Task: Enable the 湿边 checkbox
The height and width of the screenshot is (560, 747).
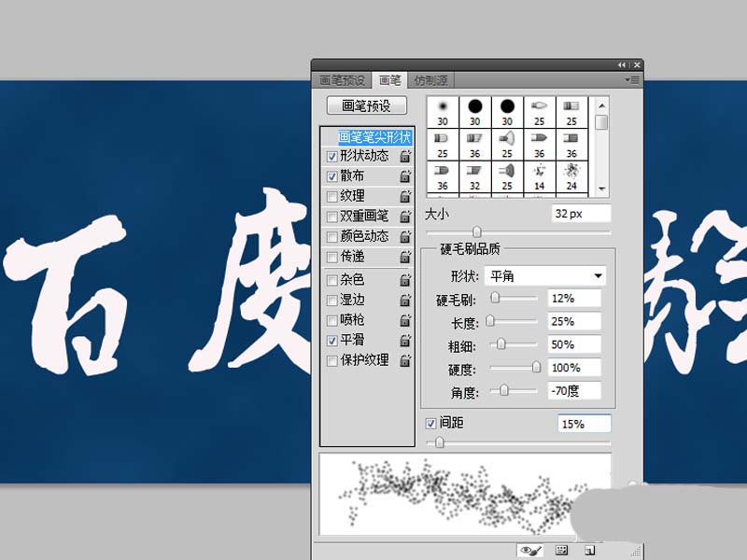Action: [x=332, y=300]
